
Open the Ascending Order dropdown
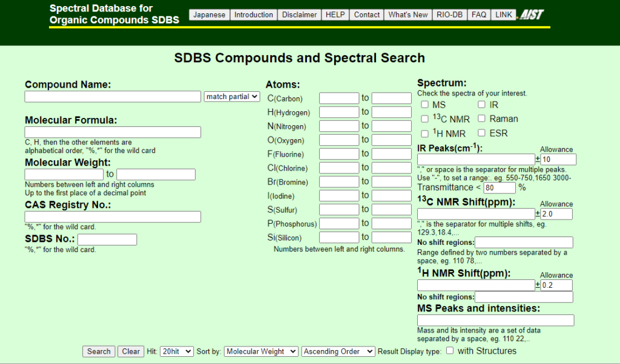coord(338,351)
